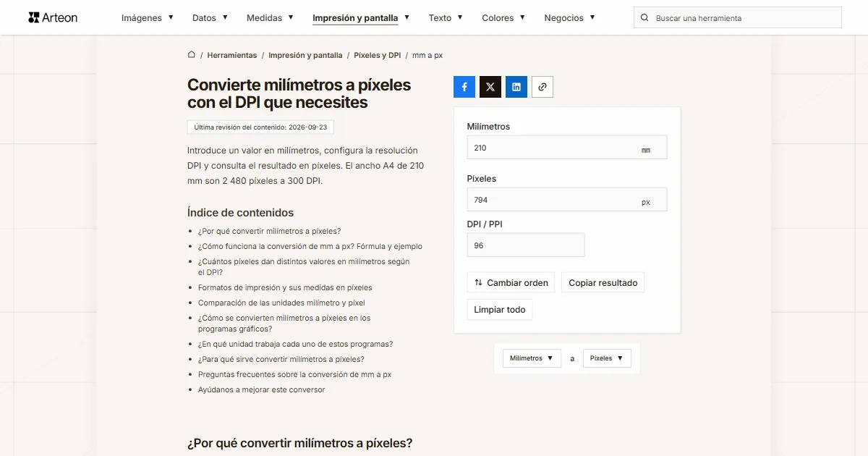Copy page link icon

pos(542,87)
